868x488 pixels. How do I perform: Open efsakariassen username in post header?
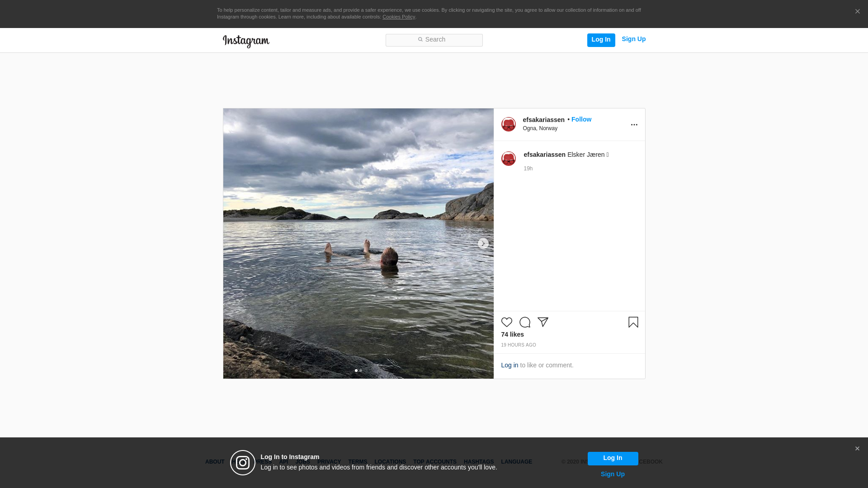[x=543, y=120]
